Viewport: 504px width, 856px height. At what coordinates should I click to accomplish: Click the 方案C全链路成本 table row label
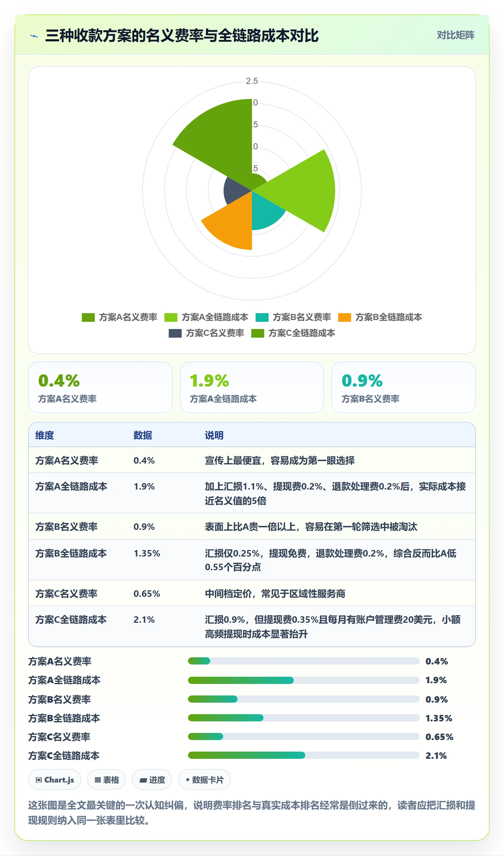click(71, 620)
